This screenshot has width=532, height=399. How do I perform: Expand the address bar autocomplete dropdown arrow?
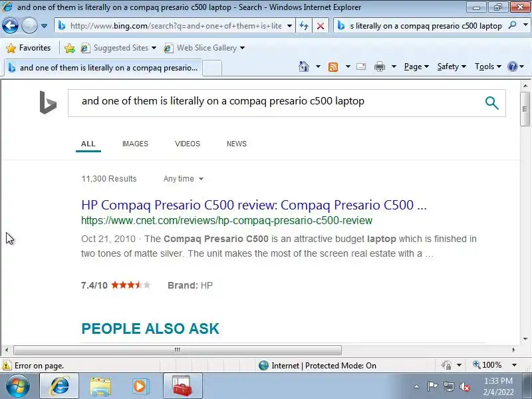289,26
